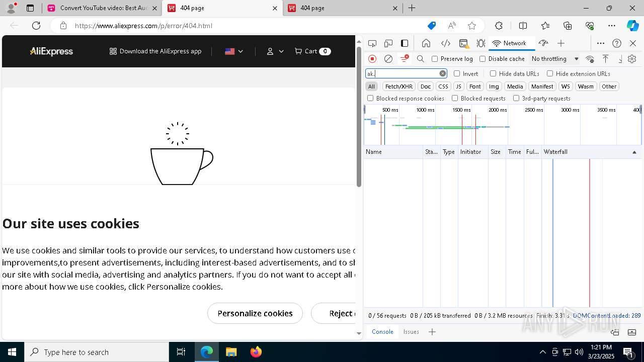Filter requests by CSS type
The height and width of the screenshot is (362, 644).
click(x=443, y=86)
